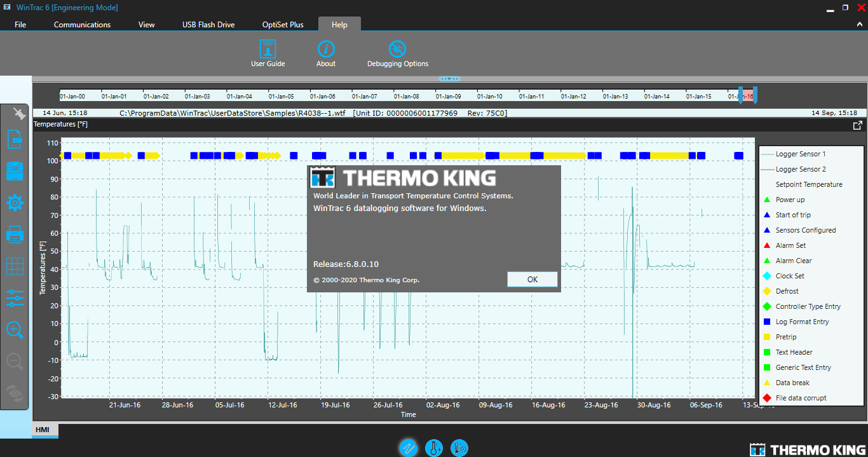Image resolution: width=868 pixels, height=457 pixels.
Task: Open the sliders adjustment icon
Action: pyautogui.click(x=15, y=297)
